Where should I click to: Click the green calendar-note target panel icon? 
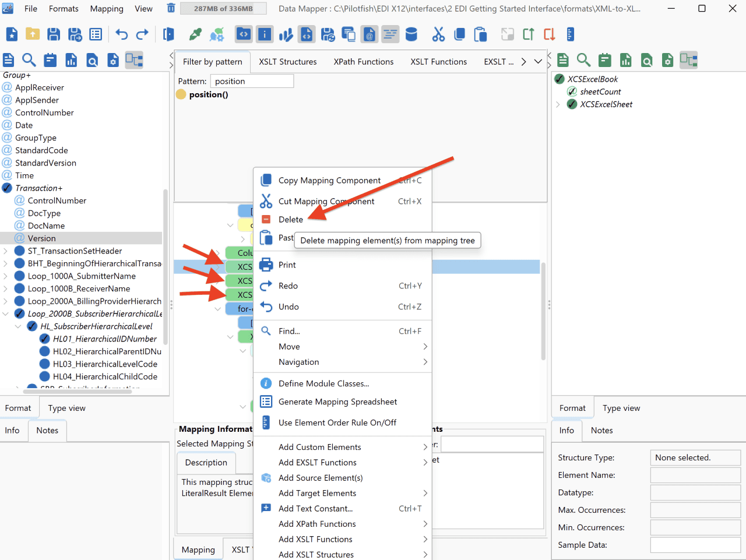click(x=604, y=60)
